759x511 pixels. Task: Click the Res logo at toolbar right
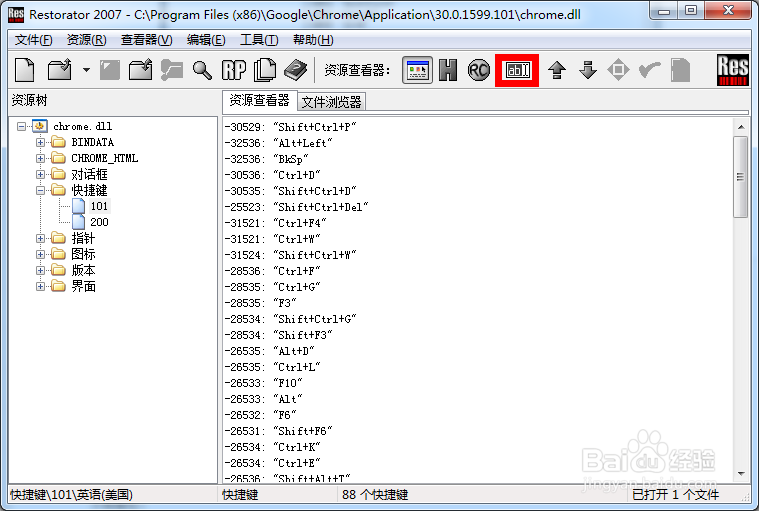732,70
